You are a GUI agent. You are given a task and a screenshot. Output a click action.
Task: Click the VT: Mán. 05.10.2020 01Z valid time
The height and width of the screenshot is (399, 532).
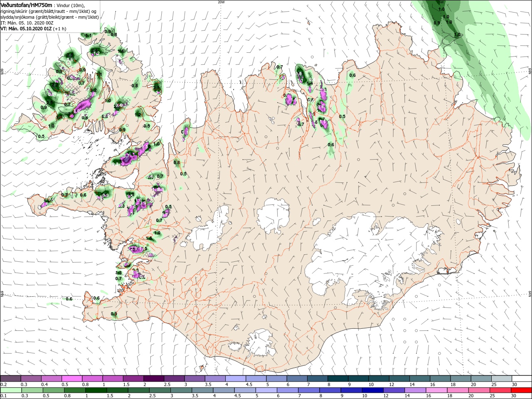25,29
